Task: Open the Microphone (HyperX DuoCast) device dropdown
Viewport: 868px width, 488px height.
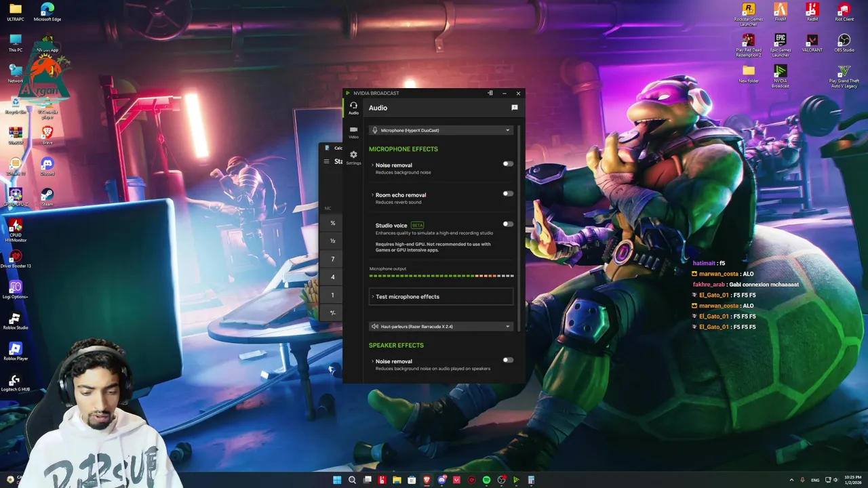Action: coord(441,130)
